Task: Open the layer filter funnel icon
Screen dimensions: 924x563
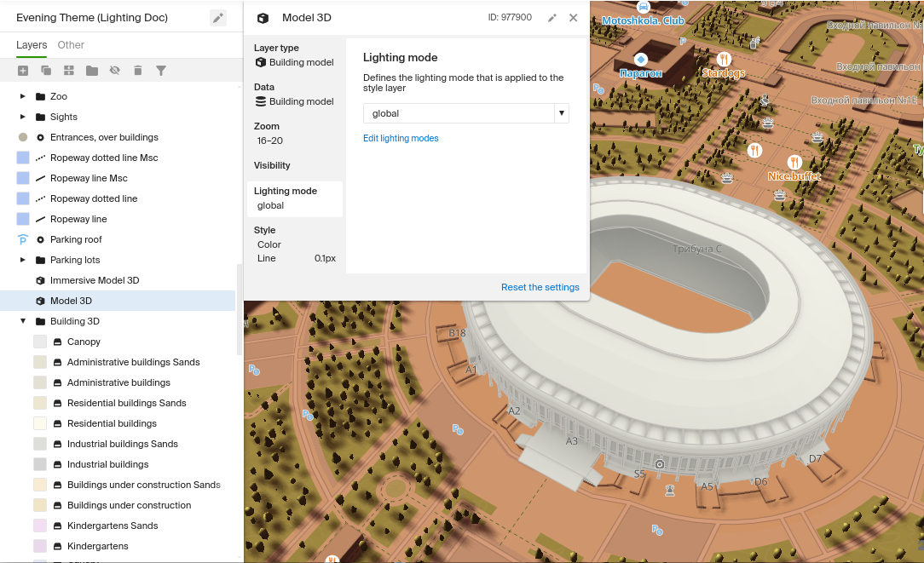Action: point(161,71)
